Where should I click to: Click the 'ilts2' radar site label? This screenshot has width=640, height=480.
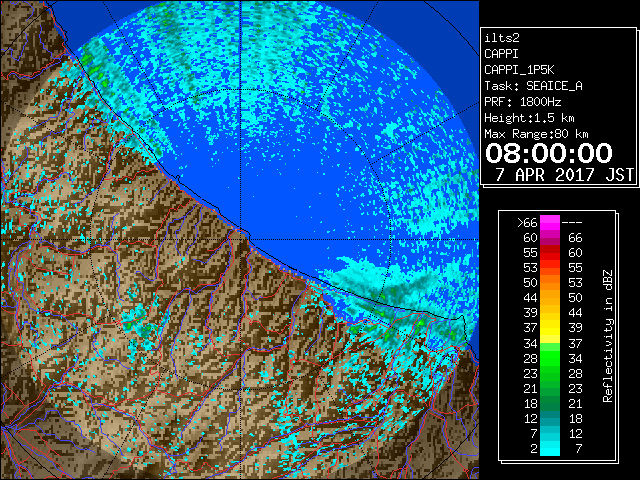pos(502,38)
